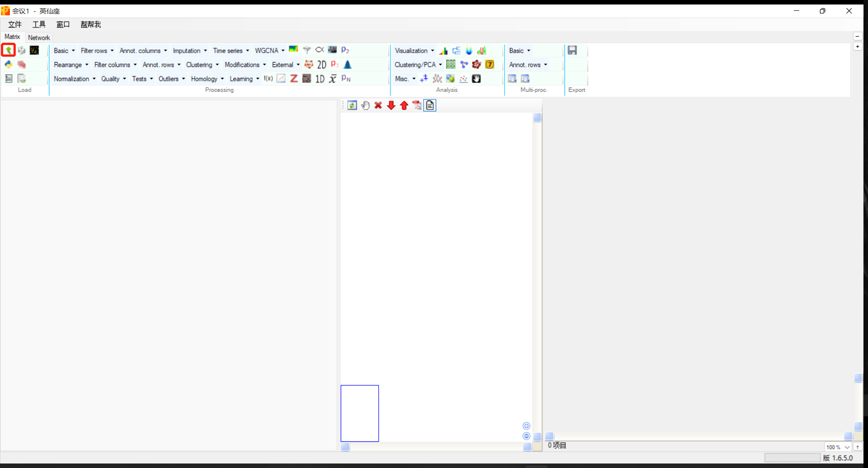Image resolution: width=868 pixels, height=468 pixels.
Task: Switch to the Network tab
Action: tap(39, 37)
